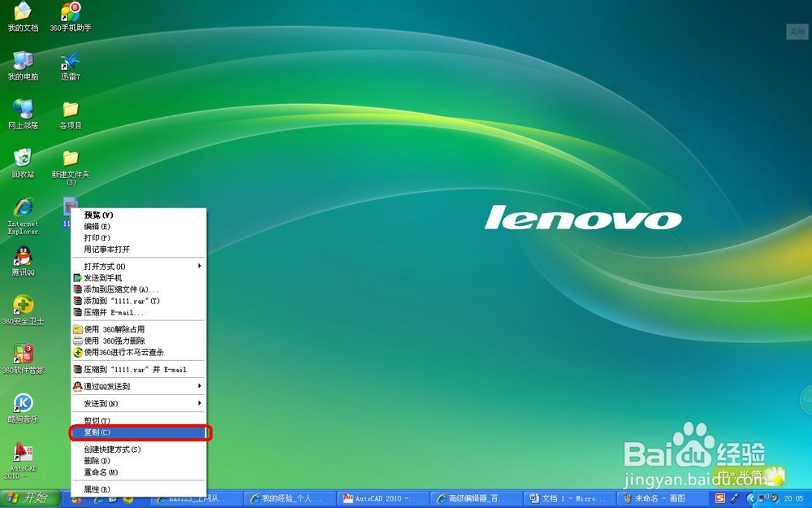Choose 使用 360强力删除 menu entry
The image size is (812, 508).
pyautogui.click(x=138, y=340)
